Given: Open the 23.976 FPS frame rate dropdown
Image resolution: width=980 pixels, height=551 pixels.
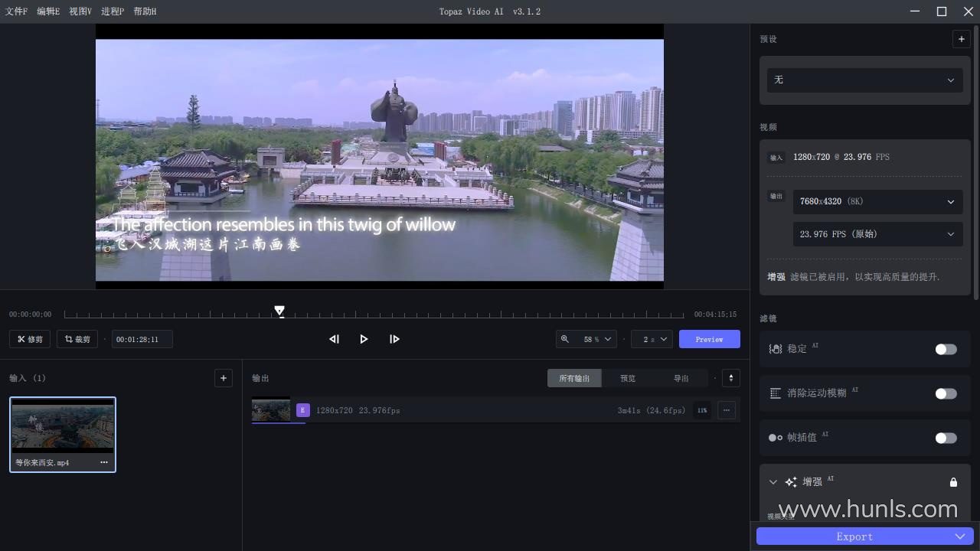Looking at the screenshot, I should coord(877,234).
